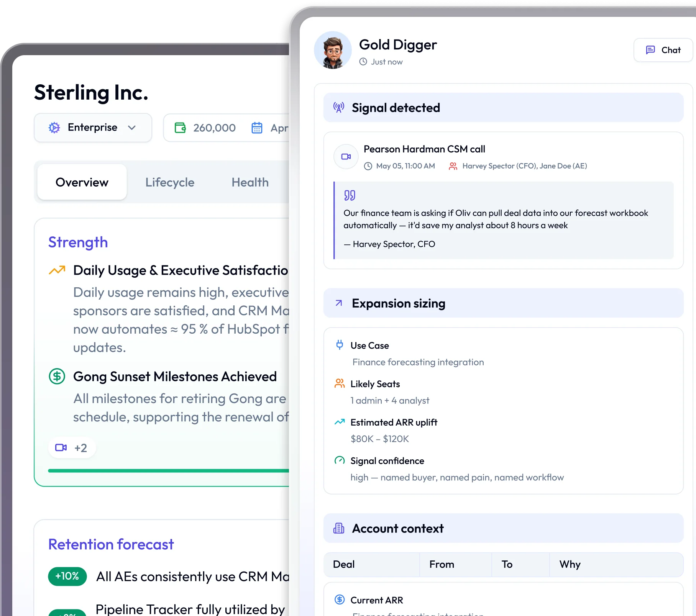The image size is (696, 616).
Task: Click the gear icon inside Enterprise dropdown
Action: [54, 128]
